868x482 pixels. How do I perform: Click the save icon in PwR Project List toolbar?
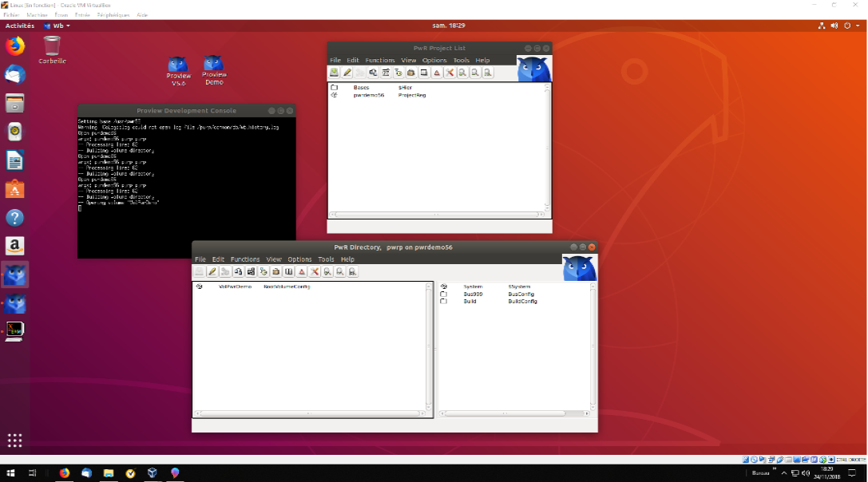click(335, 73)
